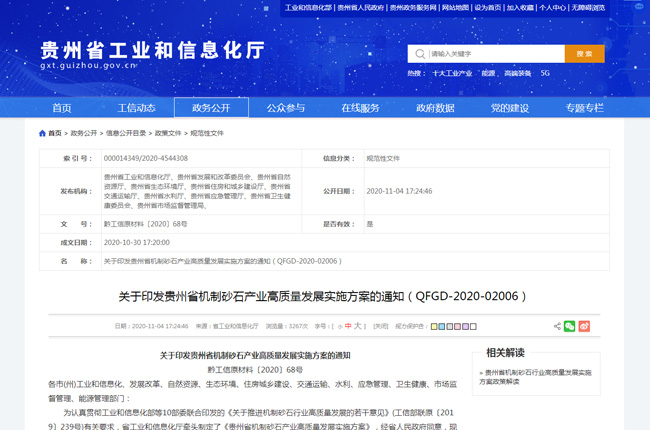650x430 pixels.
Task: Share the article via Weibo icon
Action: [x=585, y=326]
